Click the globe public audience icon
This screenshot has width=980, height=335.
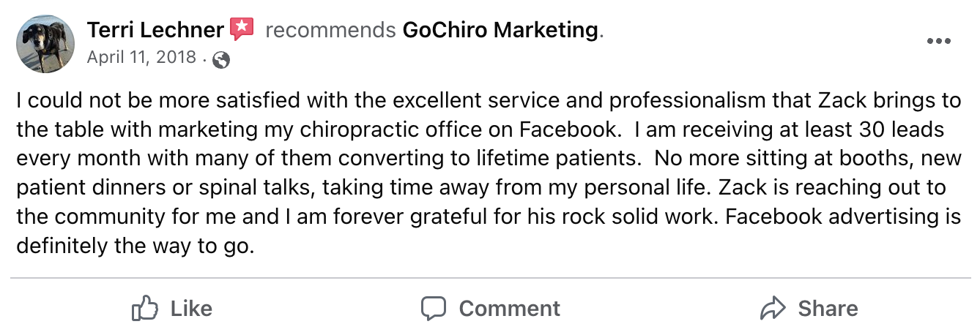click(x=220, y=61)
